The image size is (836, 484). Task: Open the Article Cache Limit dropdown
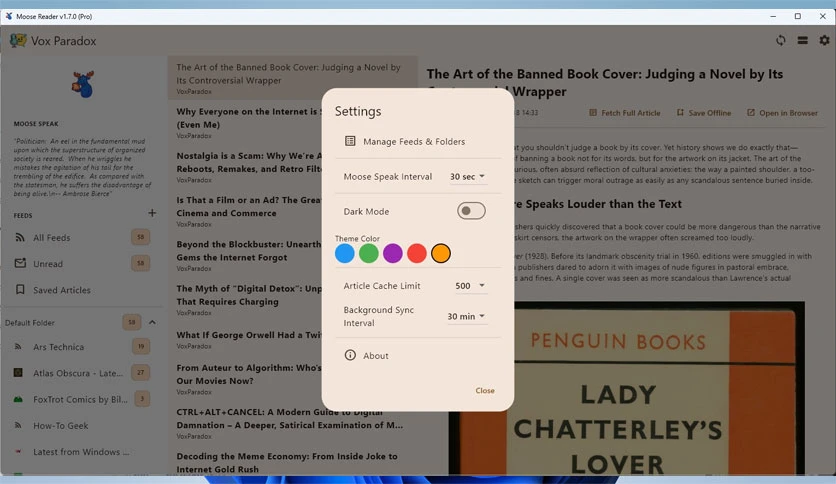tap(470, 286)
